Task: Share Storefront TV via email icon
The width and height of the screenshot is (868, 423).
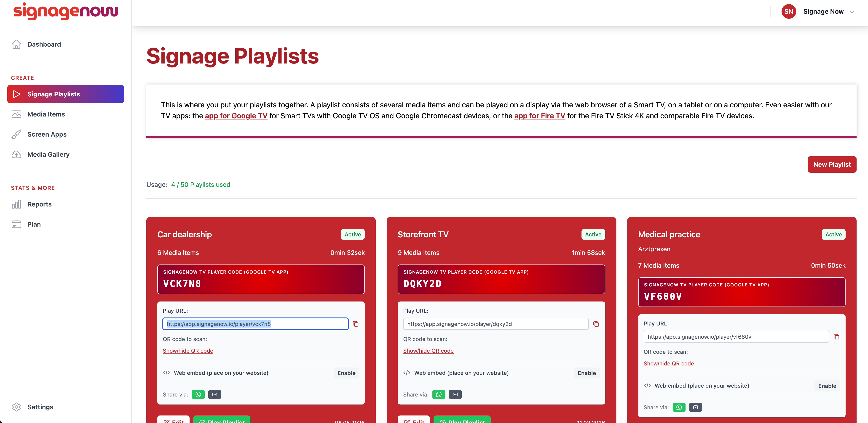Action: point(455,394)
